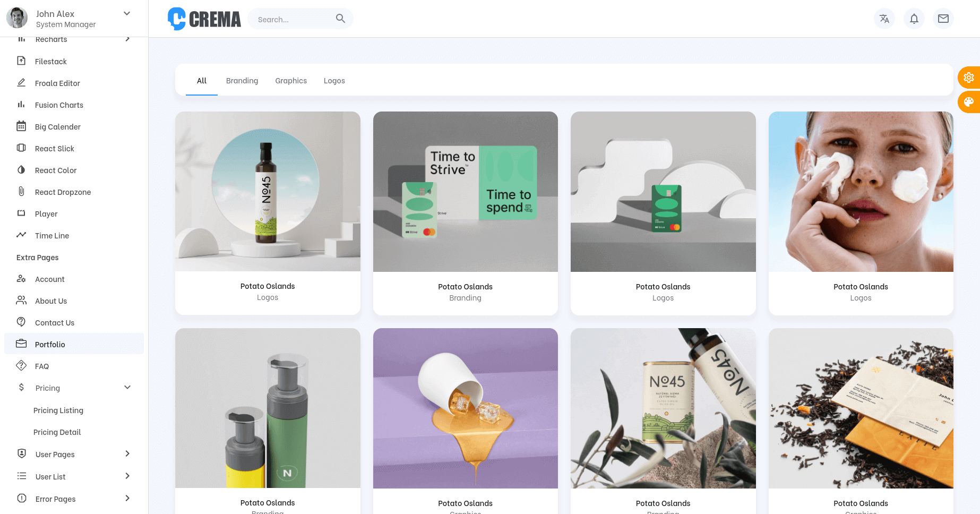
Task: Expand the John Alex profile dropdown
Action: pos(126,13)
